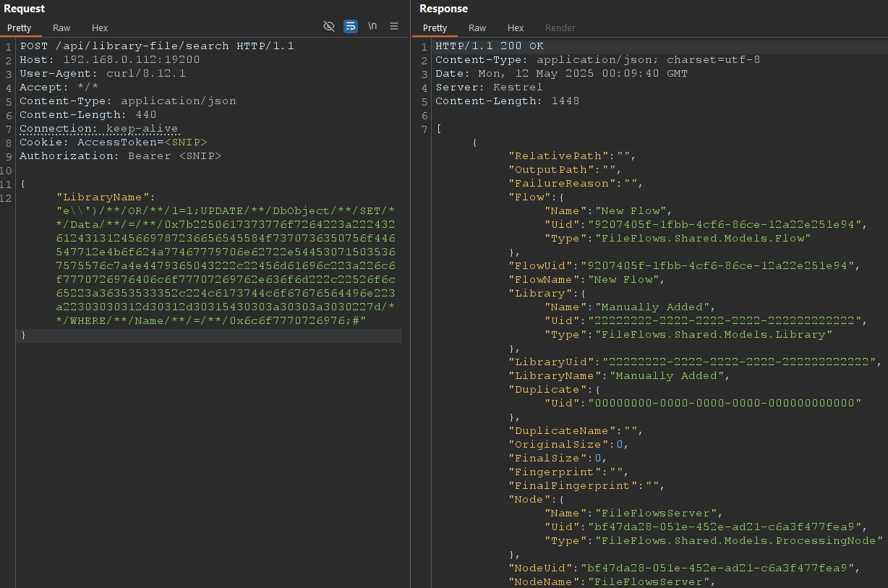
Task: Click the "FinalSize":0 line
Action: pyautogui.click(x=558, y=458)
